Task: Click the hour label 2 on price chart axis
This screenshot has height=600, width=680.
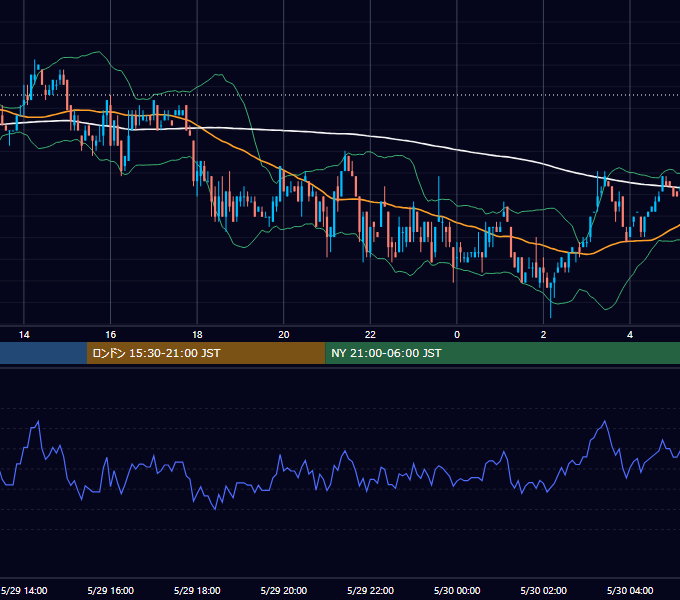Action: [543, 335]
